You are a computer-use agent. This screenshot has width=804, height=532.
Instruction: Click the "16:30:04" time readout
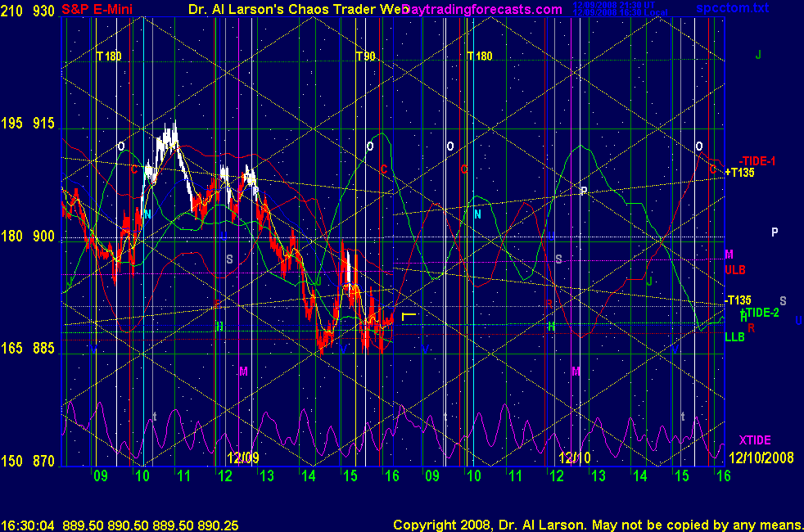click(28, 525)
